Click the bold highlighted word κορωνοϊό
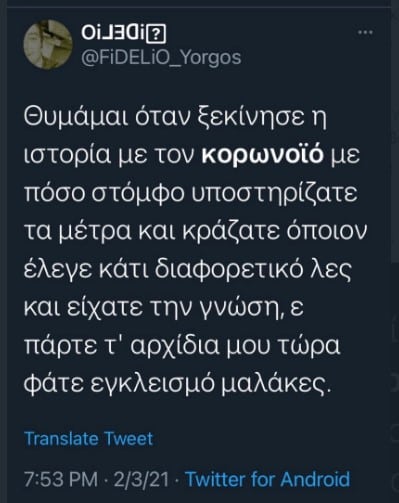 tap(263, 156)
